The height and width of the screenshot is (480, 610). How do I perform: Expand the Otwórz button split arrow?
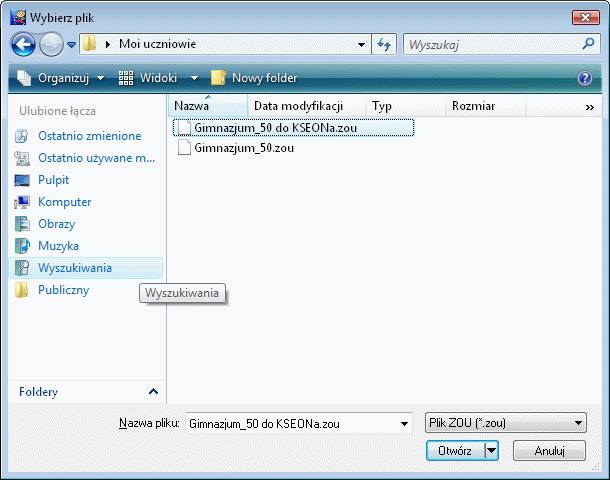tap(492, 451)
